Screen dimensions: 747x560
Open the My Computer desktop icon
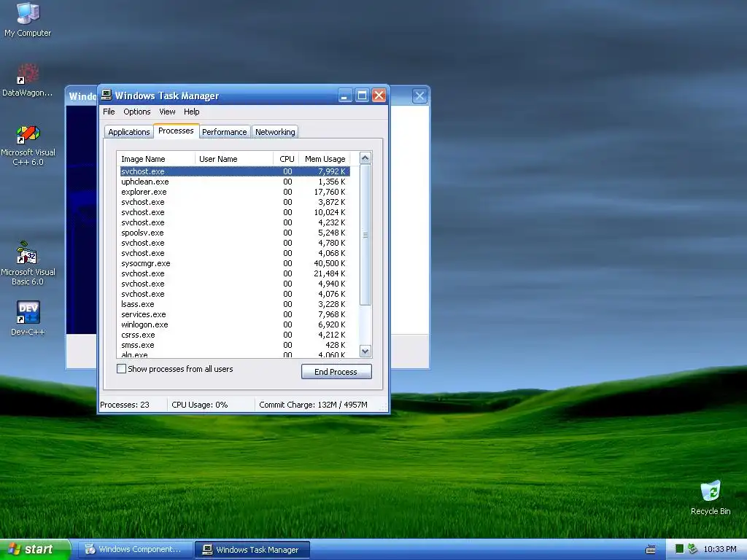click(x=28, y=19)
